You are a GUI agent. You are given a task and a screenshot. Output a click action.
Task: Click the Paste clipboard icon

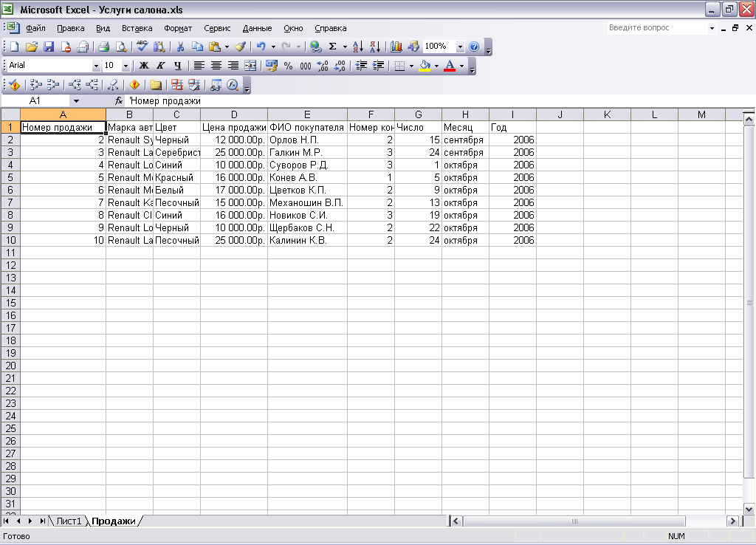(215, 47)
